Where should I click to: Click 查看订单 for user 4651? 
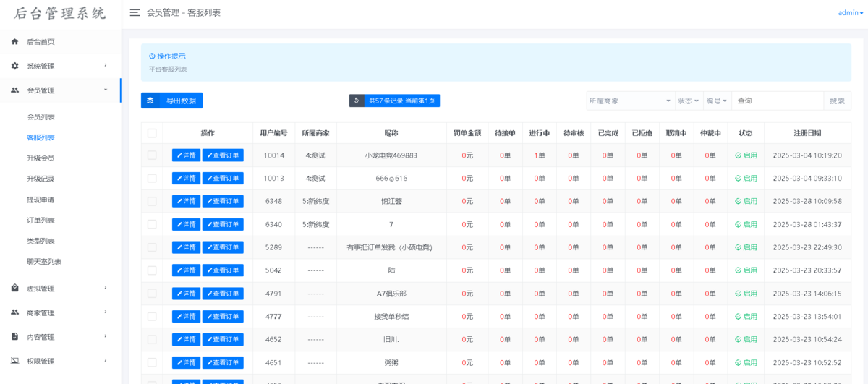pos(223,362)
